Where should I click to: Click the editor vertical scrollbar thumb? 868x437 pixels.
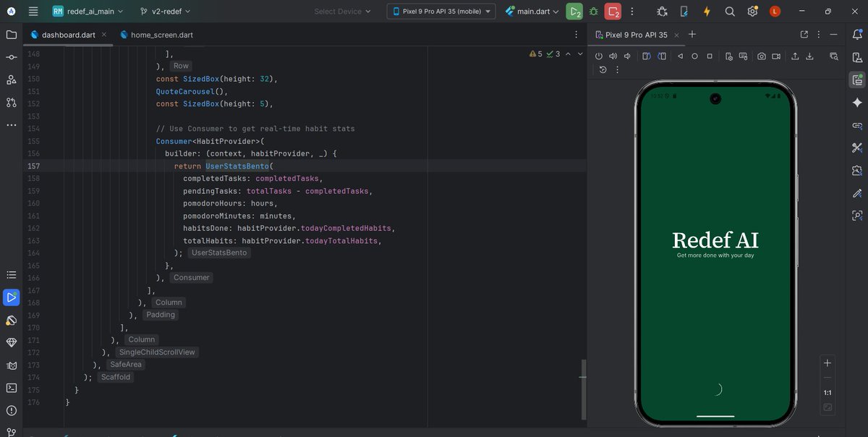[583, 389]
